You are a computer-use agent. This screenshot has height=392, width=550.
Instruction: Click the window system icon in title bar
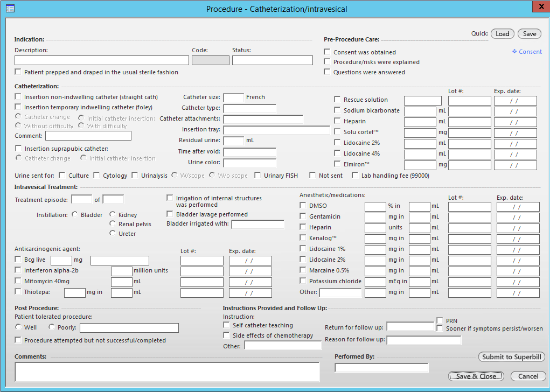tap(10, 9)
